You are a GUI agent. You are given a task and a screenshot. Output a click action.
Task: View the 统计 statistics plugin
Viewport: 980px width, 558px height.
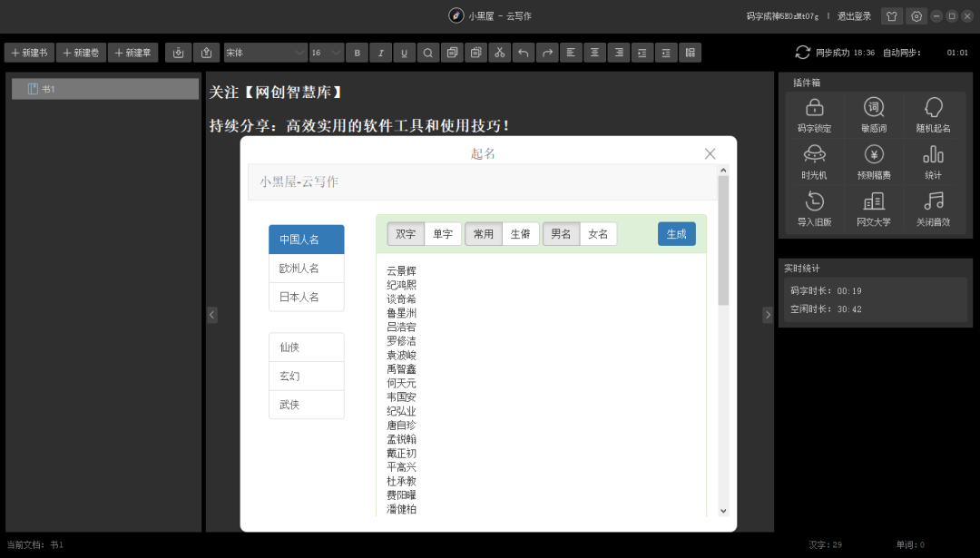(x=933, y=161)
